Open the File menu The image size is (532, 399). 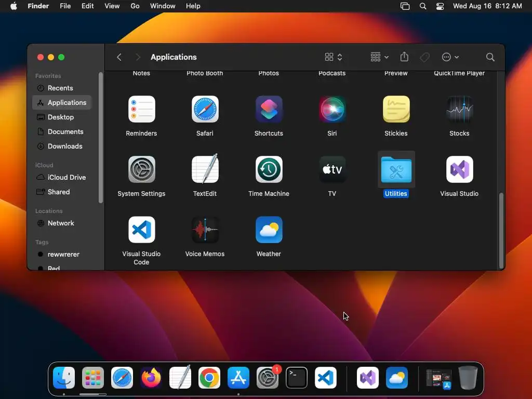(x=65, y=6)
